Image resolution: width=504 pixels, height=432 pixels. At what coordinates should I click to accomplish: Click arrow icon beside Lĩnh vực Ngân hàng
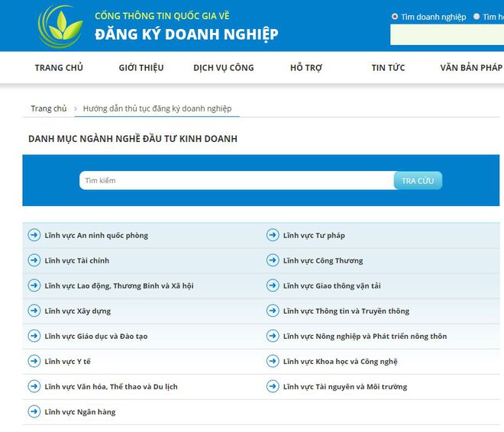coord(34,411)
